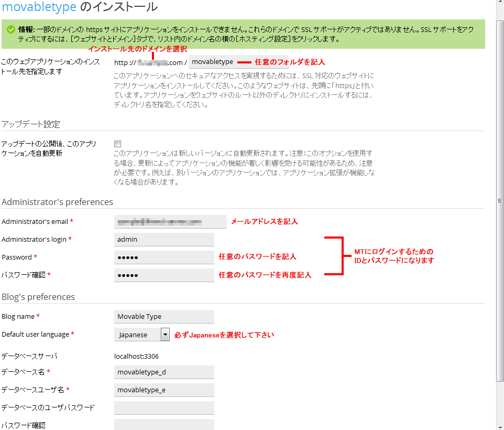The width and height of the screenshot is (504, 430).
Task: Enable automatic update checkbox
Action: (x=118, y=144)
